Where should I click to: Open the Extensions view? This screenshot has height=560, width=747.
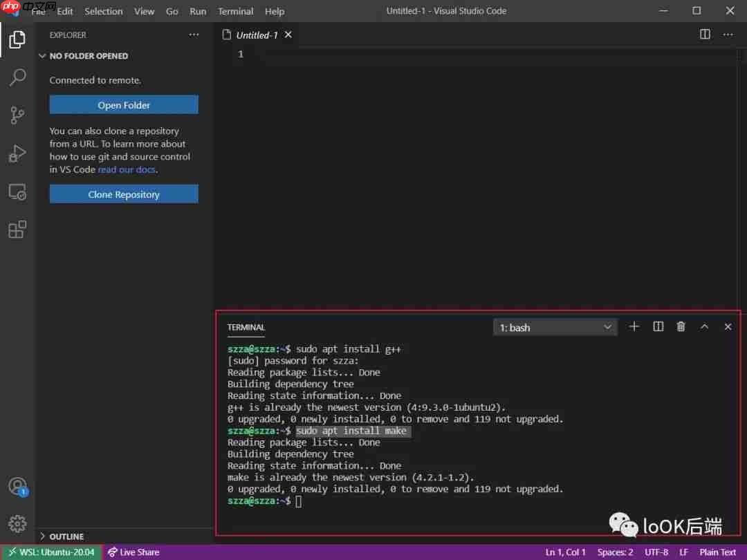17,230
